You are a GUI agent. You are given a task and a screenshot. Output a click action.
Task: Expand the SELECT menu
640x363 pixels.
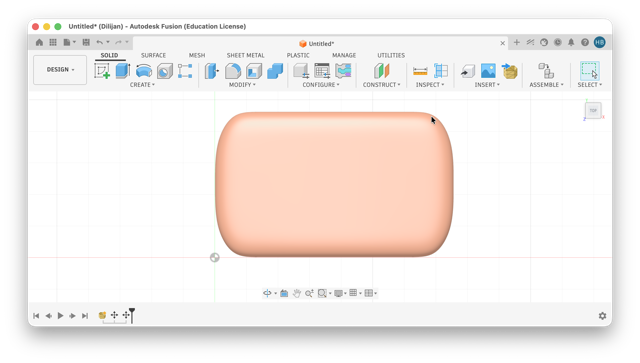(590, 85)
